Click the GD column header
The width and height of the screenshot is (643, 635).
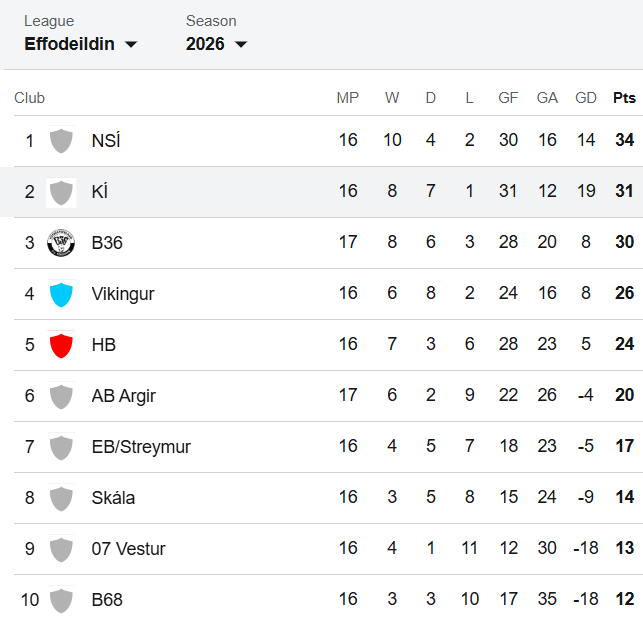coord(586,98)
